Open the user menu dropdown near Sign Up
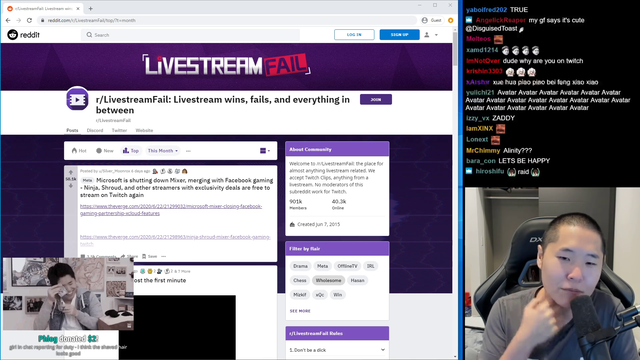The width and height of the screenshot is (640, 360). coord(431,35)
